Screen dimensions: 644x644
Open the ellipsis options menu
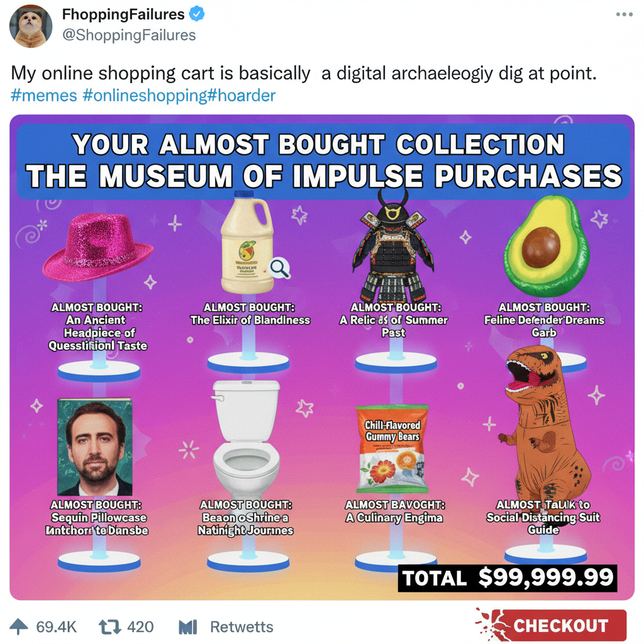click(x=623, y=14)
